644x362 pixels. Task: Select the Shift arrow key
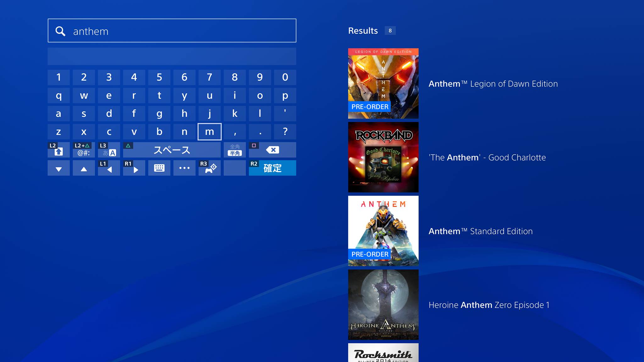click(x=58, y=150)
